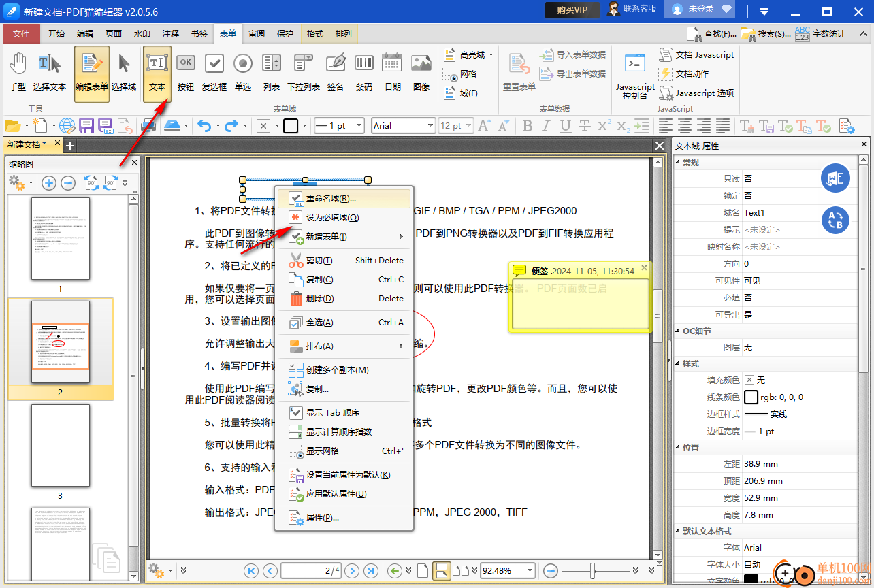
Task: Choose the 选择文本 tool
Action: (x=50, y=72)
